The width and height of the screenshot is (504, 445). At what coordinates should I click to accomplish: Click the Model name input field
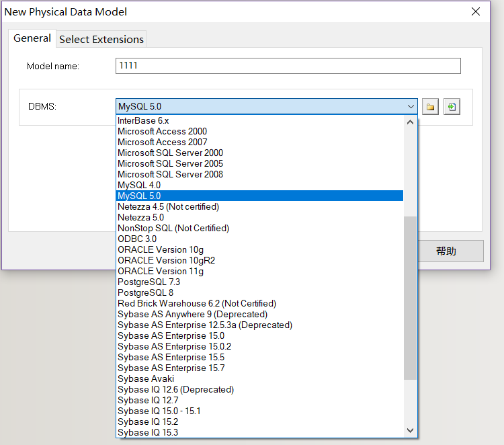[x=288, y=66]
